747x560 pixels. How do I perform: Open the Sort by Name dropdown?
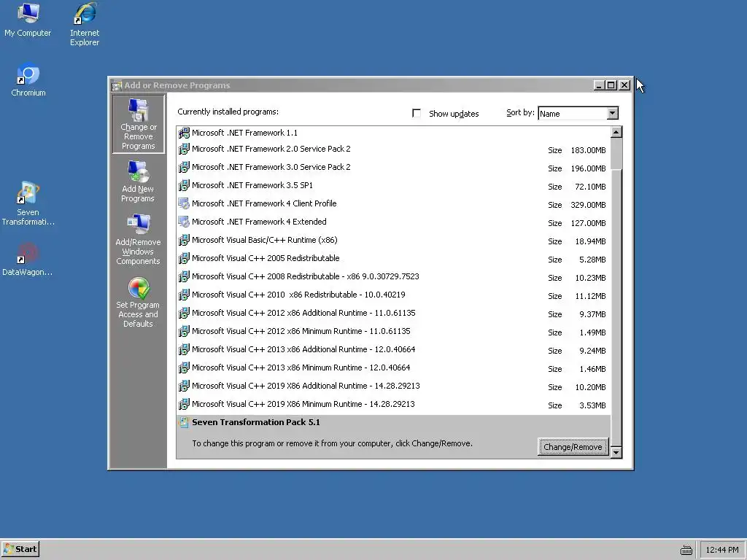click(x=613, y=113)
